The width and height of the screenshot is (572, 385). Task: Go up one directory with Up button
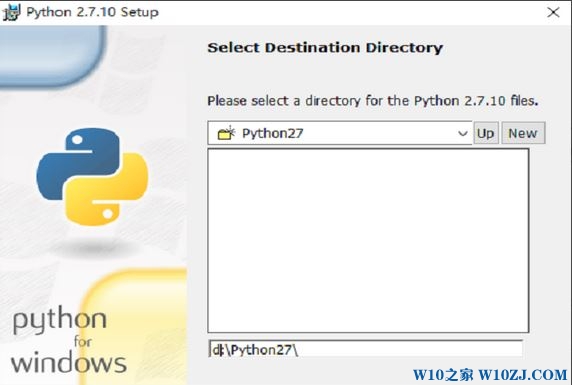pos(486,133)
